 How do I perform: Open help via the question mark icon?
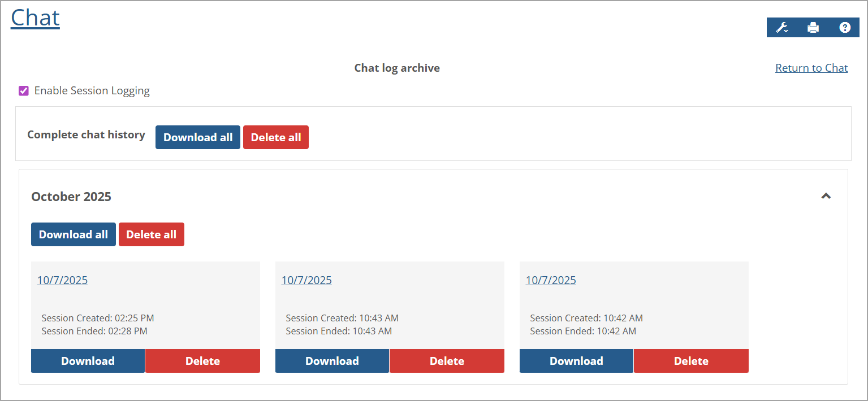(844, 27)
